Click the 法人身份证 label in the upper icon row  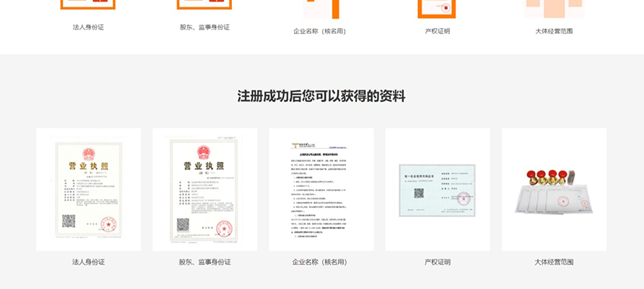(89, 27)
